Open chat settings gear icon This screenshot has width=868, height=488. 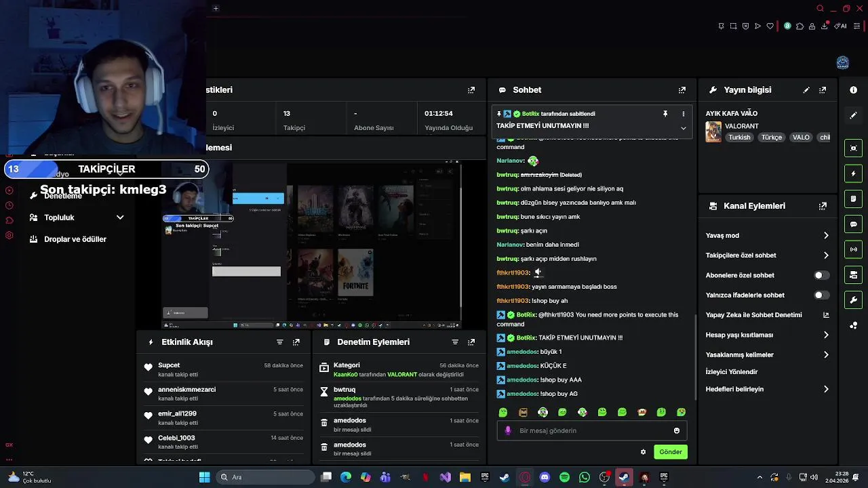click(x=643, y=452)
